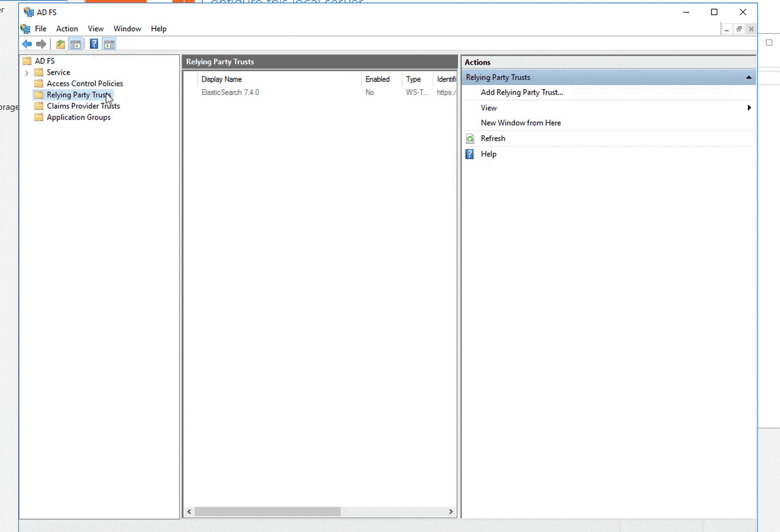Click New Window from Here
The height and width of the screenshot is (532, 780).
click(520, 123)
